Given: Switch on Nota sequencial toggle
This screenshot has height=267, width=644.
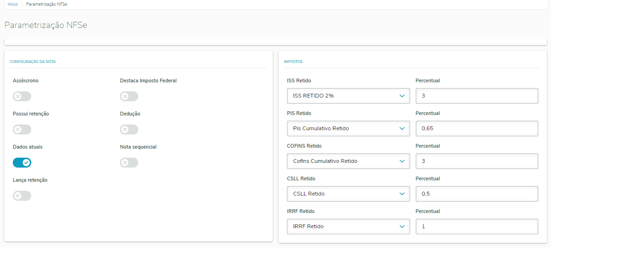Looking at the screenshot, I should tap(129, 163).
